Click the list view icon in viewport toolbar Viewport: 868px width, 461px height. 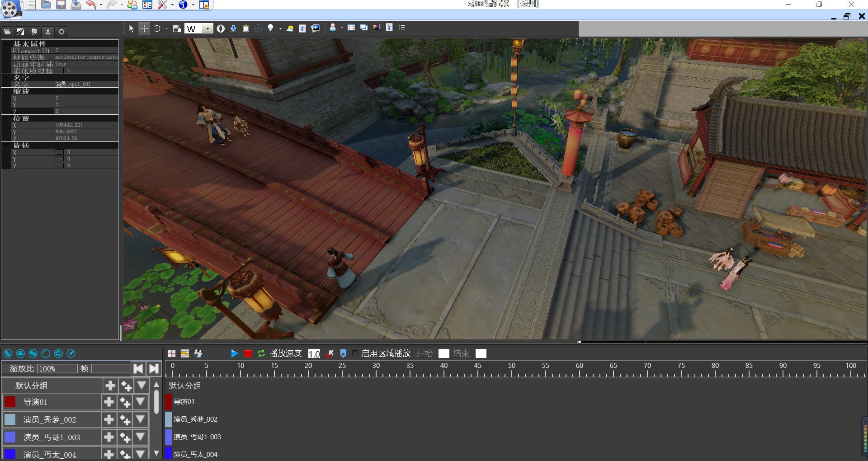pyautogui.click(x=402, y=28)
